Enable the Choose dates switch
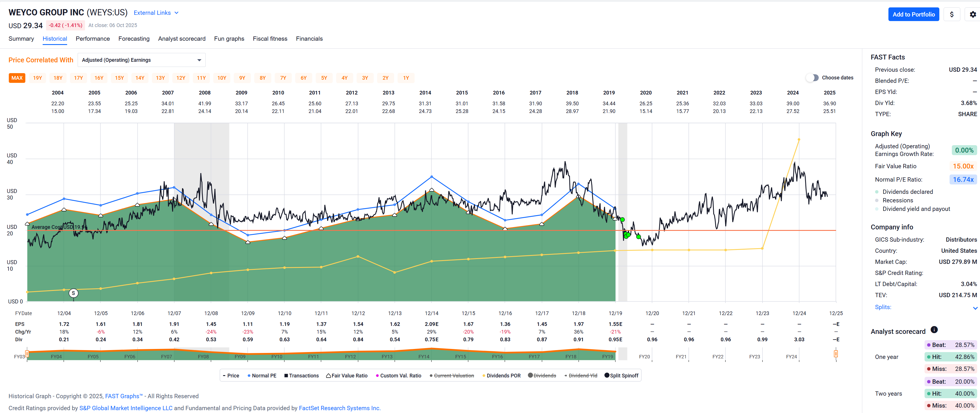This screenshot has width=980, height=413. (812, 78)
